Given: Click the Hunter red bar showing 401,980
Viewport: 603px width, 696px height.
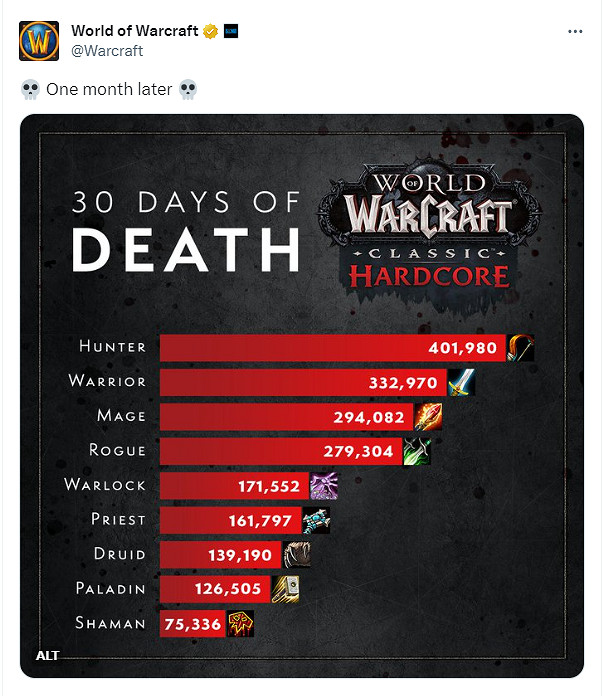Looking at the screenshot, I should pos(332,347).
